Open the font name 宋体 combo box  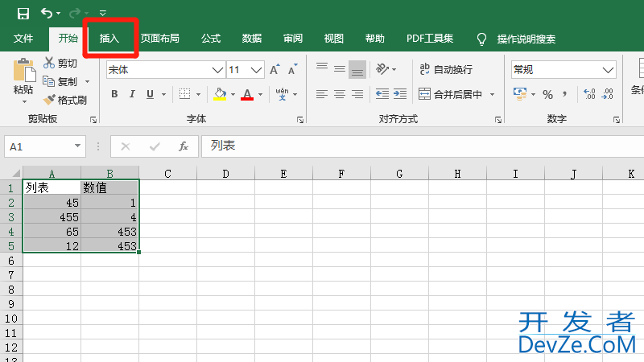[166, 70]
